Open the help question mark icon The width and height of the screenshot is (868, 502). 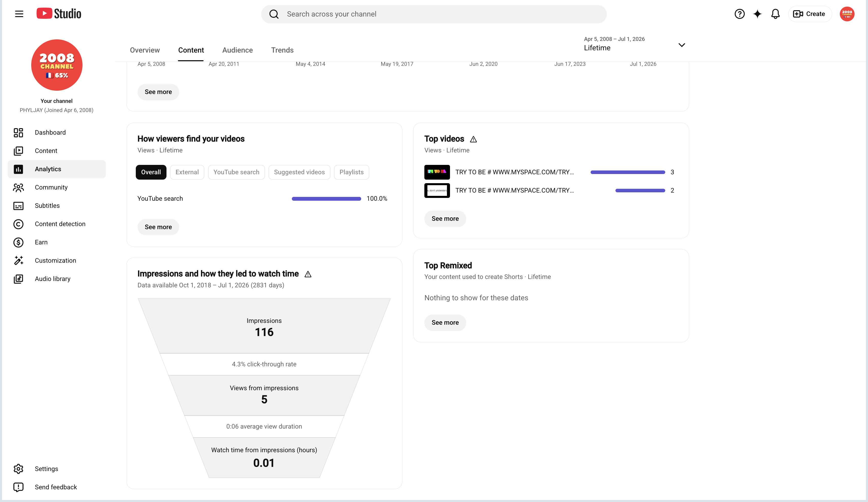pos(739,14)
